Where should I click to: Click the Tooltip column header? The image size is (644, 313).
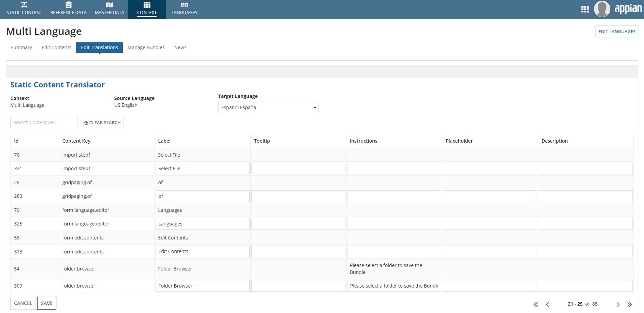click(x=262, y=141)
